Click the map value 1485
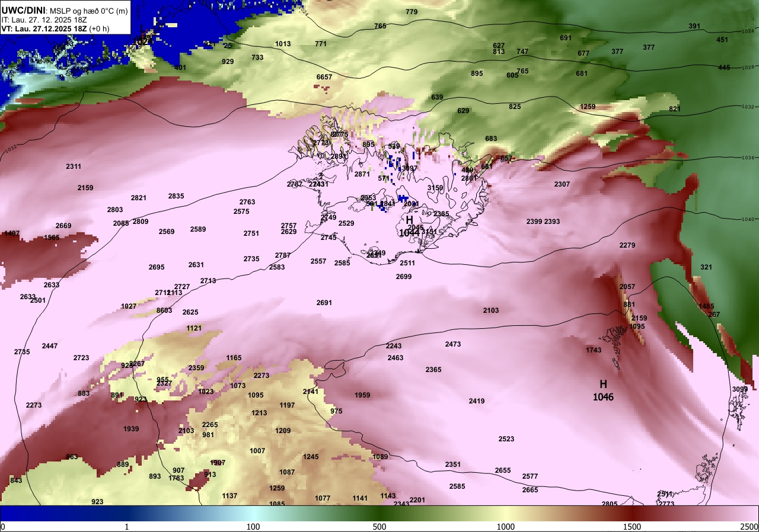 click(706, 306)
